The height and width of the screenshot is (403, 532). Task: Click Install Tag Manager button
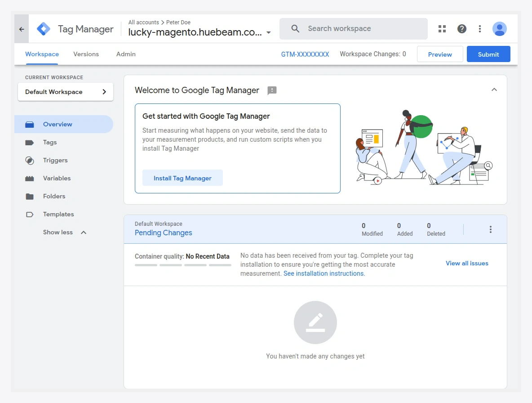pyautogui.click(x=182, y=178)
